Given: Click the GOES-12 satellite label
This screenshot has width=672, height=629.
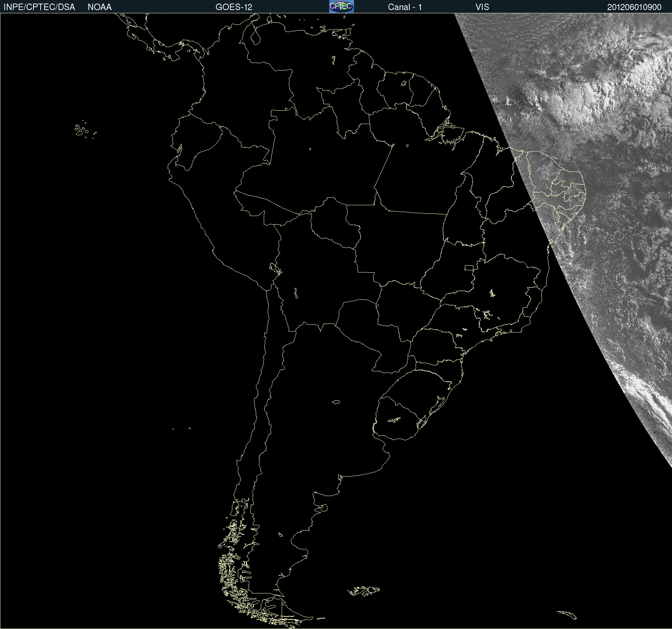Looking at the screenshot, I should (234, 7).
